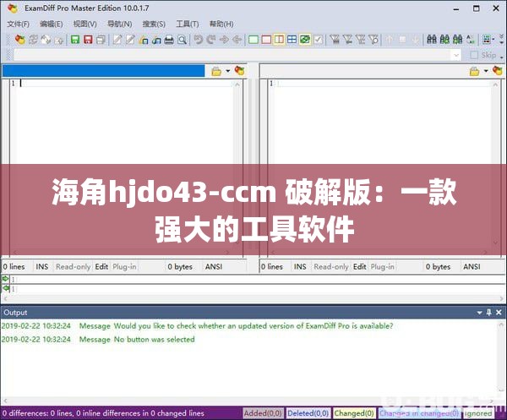
Task: Click the first filter funnel icon
Action: pyautogui.click(x=335, y=40)
